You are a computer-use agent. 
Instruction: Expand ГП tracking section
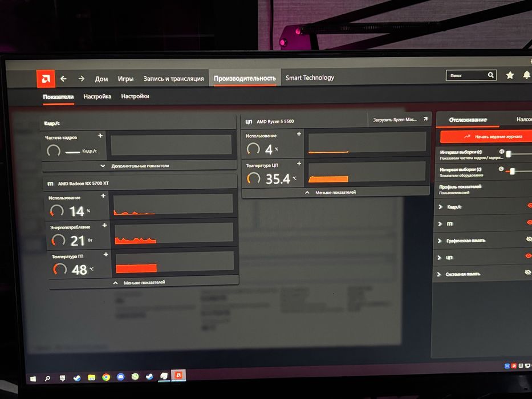tap(440, 223)
